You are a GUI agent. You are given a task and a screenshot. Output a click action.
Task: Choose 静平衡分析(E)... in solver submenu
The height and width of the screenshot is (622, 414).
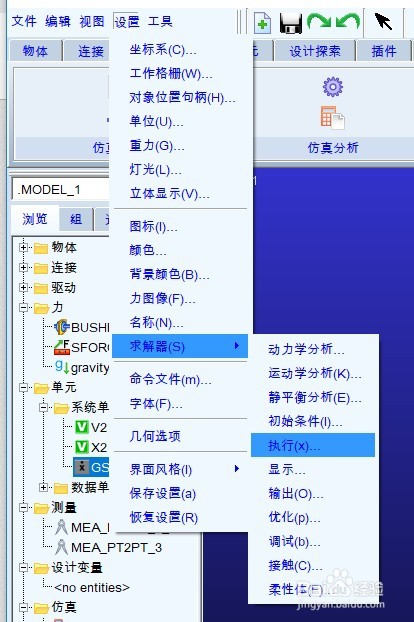point(314,397)
